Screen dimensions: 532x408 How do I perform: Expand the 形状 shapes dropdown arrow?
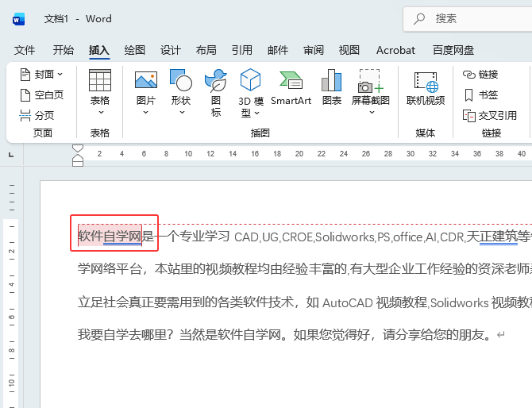pos(182,112)
